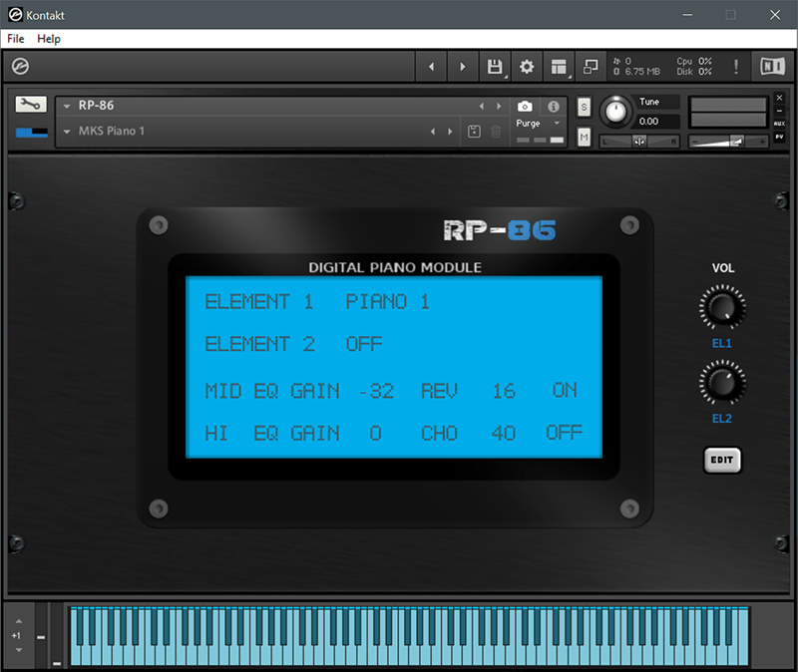The image size is (798, 672).
Task: Click the exclamation mark panic button
Action: tap(736, 67)
